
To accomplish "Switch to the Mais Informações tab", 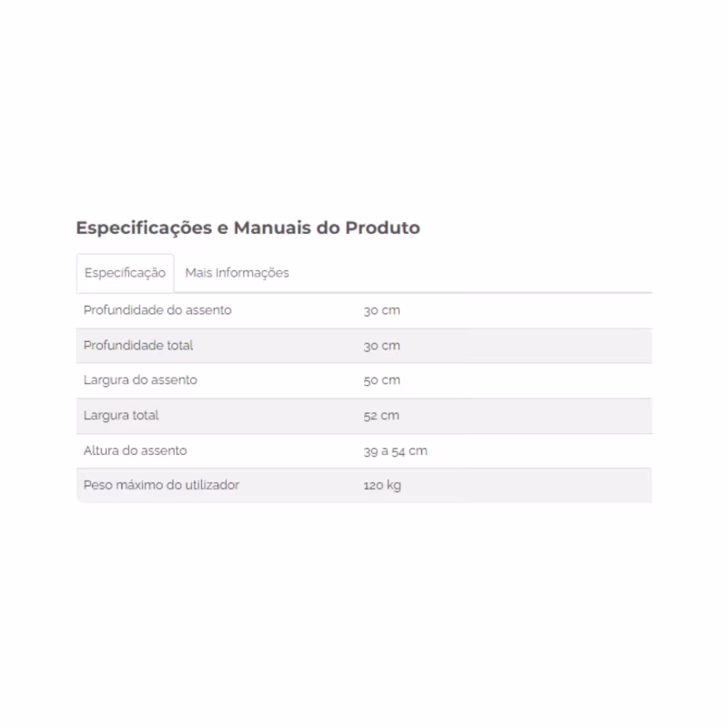I will [237, 273].
